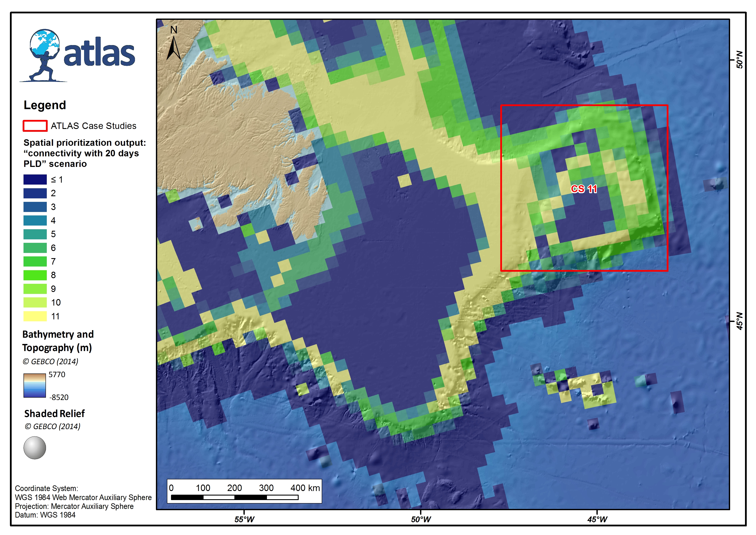
Task: Click the 'Legend' heading
Action: [x=45, y=105]
